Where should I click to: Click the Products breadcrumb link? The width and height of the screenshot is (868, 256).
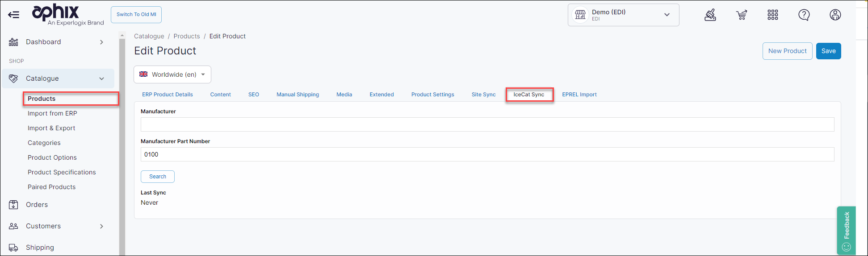187,36
